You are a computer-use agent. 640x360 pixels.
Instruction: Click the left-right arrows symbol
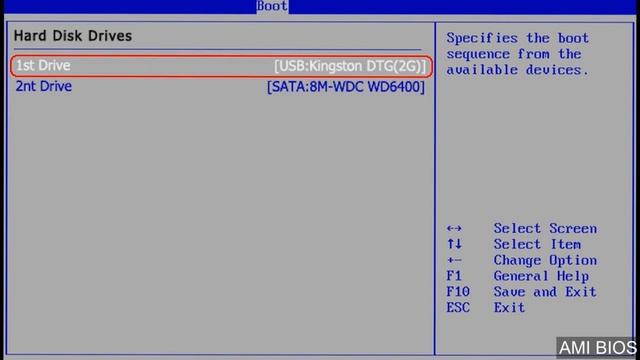point(454,228)
